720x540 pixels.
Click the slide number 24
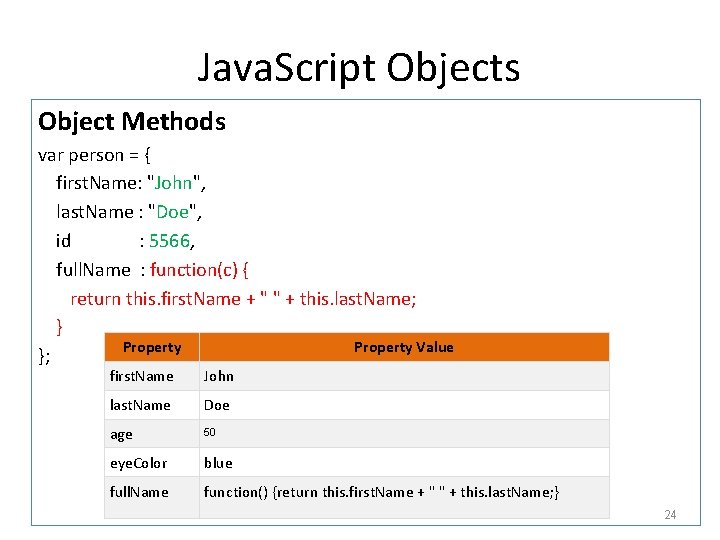(670, 515)
